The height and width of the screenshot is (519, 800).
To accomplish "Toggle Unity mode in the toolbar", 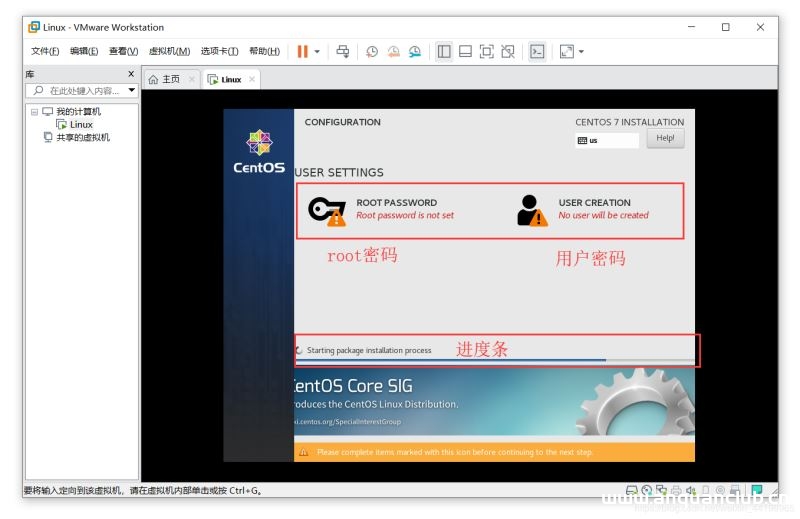I will click(508, 51).
